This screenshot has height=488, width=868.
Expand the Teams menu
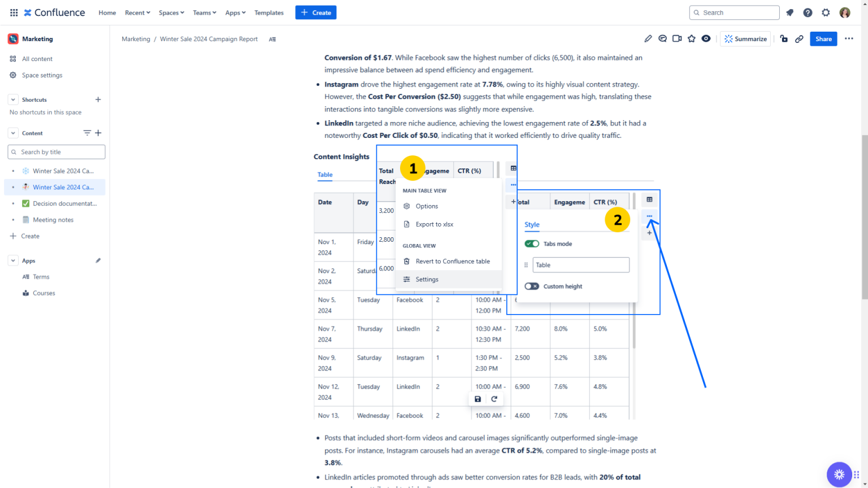204,12
